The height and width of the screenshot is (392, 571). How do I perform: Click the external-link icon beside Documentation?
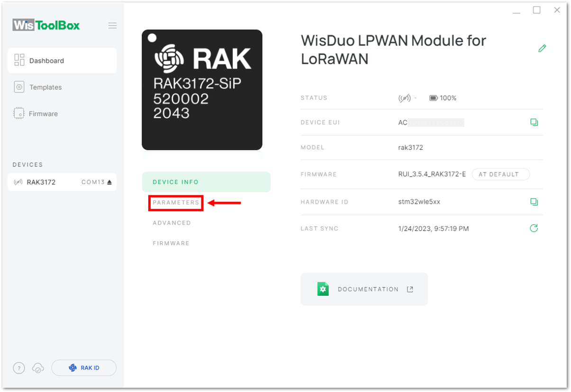[x=410, y=289]
